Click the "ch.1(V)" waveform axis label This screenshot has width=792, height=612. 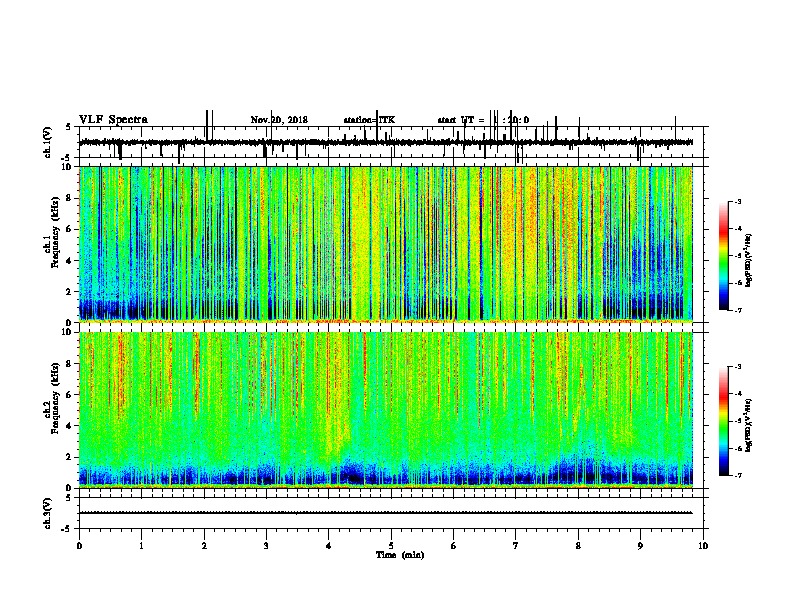(47, 142)
